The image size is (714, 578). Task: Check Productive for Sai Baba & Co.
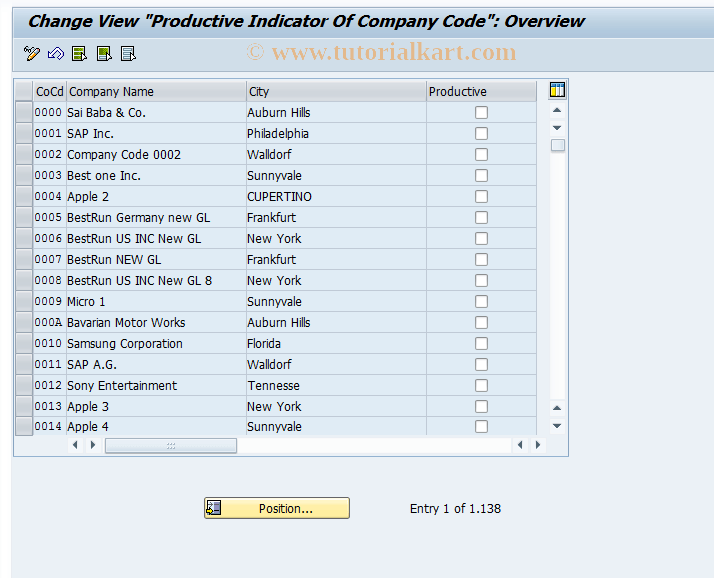(x=481, y=113)
